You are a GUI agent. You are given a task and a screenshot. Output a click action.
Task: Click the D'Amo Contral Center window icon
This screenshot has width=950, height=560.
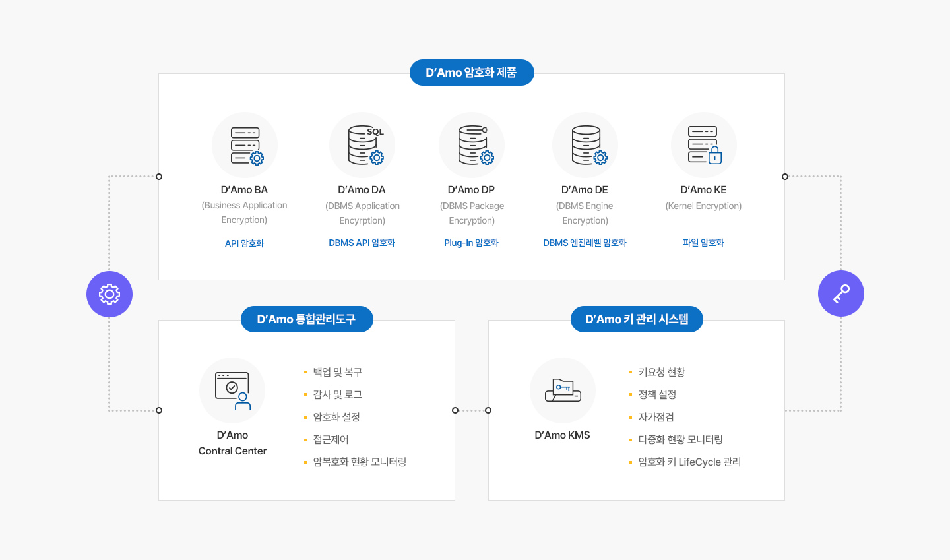click(x=232, y=390)
